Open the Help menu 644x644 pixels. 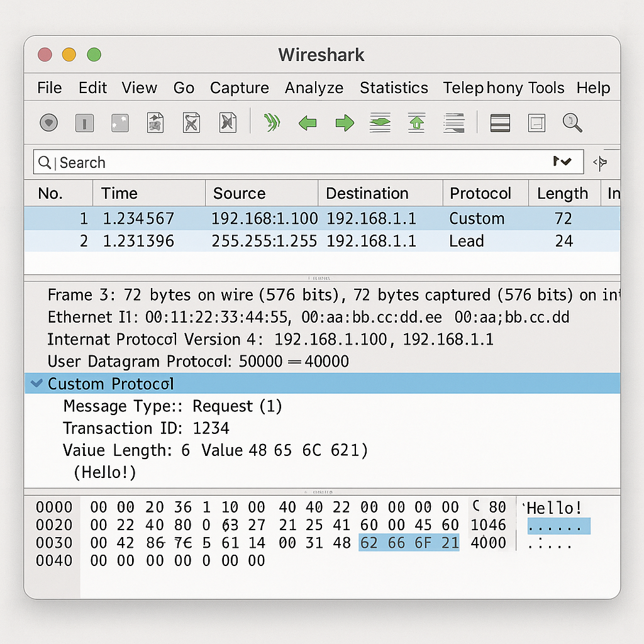(x=593, y=88)
